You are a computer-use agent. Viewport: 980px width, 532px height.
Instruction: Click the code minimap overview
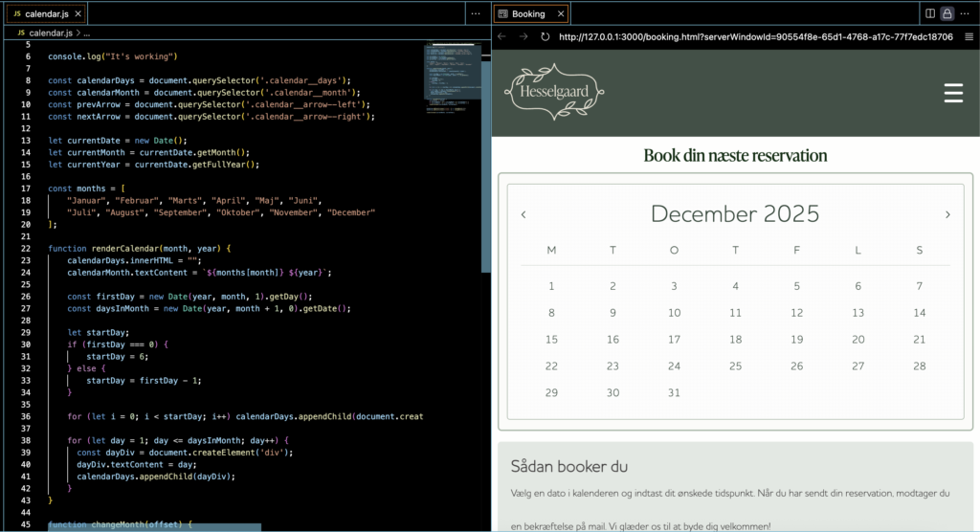point(453,78)
